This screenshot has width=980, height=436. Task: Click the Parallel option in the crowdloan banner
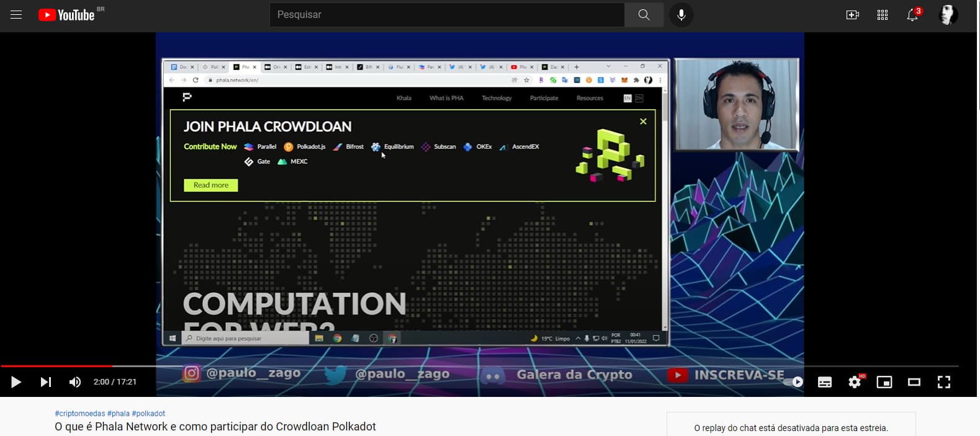(260, 146)
